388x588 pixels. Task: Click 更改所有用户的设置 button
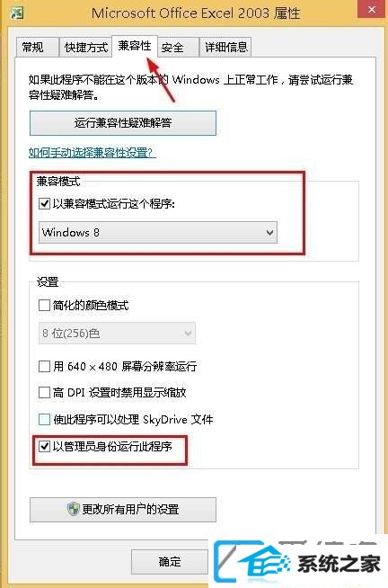point(123,510)
